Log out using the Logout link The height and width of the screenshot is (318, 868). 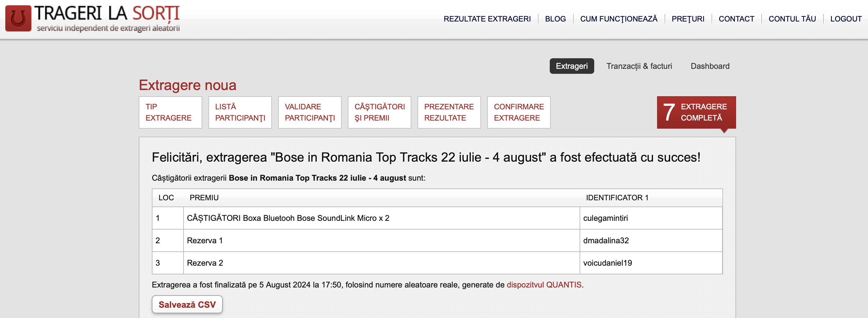[845, 19]
